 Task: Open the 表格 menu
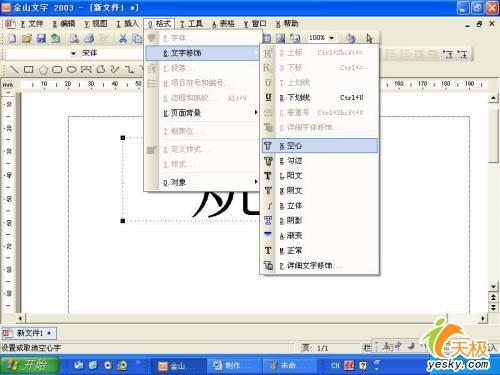(223, 24)
